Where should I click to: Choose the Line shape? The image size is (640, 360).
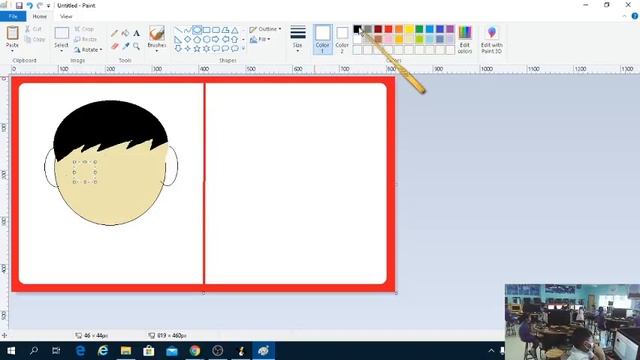point(178,30)
